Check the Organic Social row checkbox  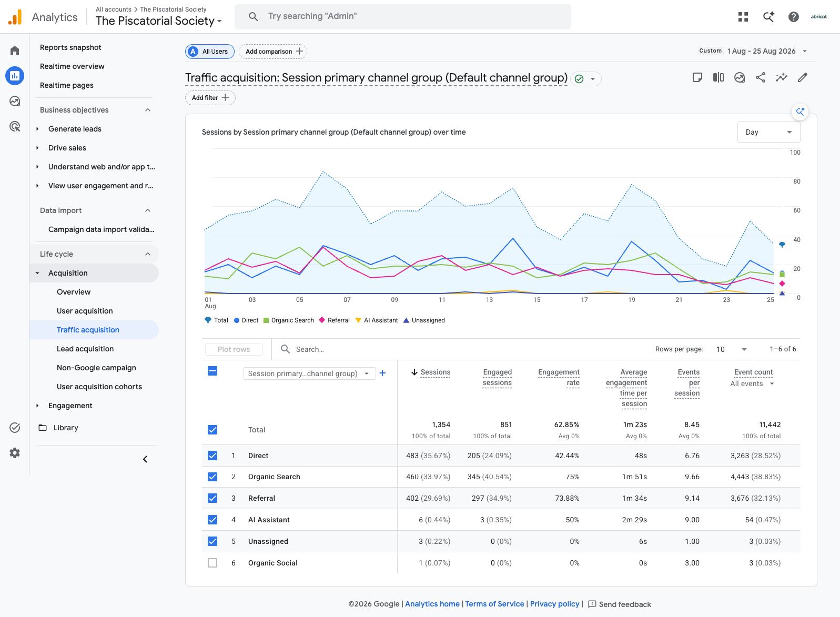point(212,563)
